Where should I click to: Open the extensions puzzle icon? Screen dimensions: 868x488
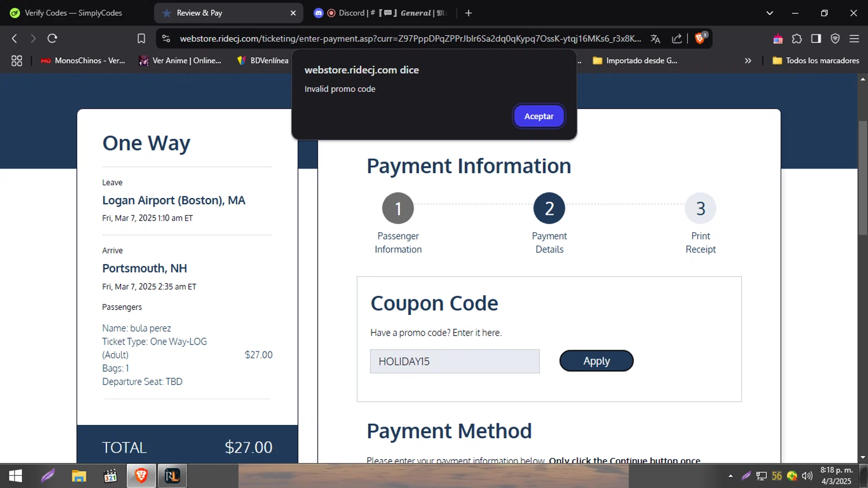click(797, 38)
